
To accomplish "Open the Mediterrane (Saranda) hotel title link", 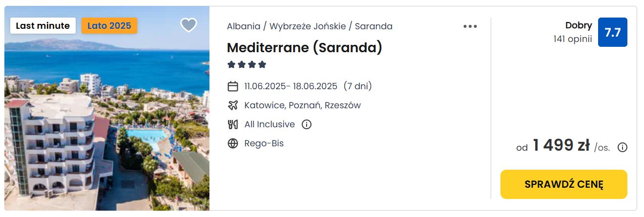I will (305, 47).
